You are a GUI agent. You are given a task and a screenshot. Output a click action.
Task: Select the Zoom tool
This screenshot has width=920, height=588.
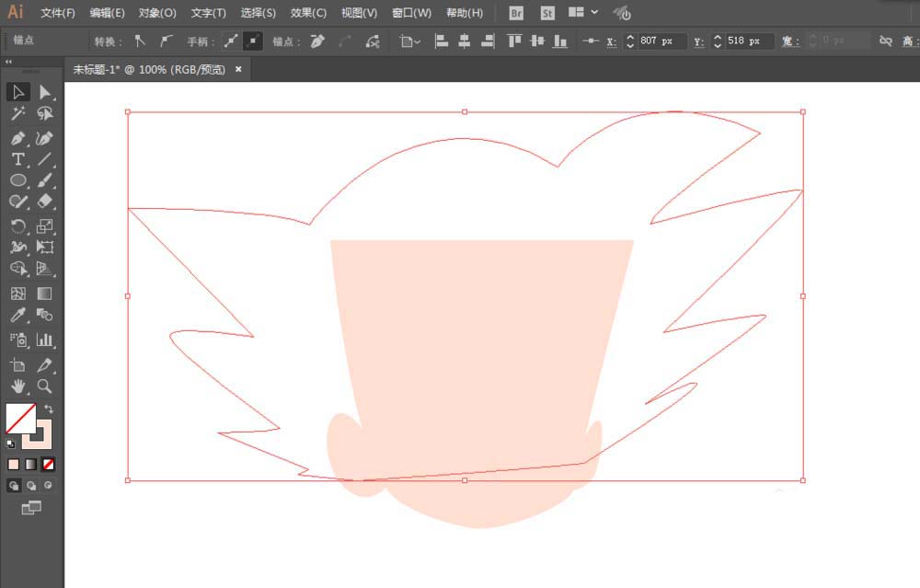(44, 386)
